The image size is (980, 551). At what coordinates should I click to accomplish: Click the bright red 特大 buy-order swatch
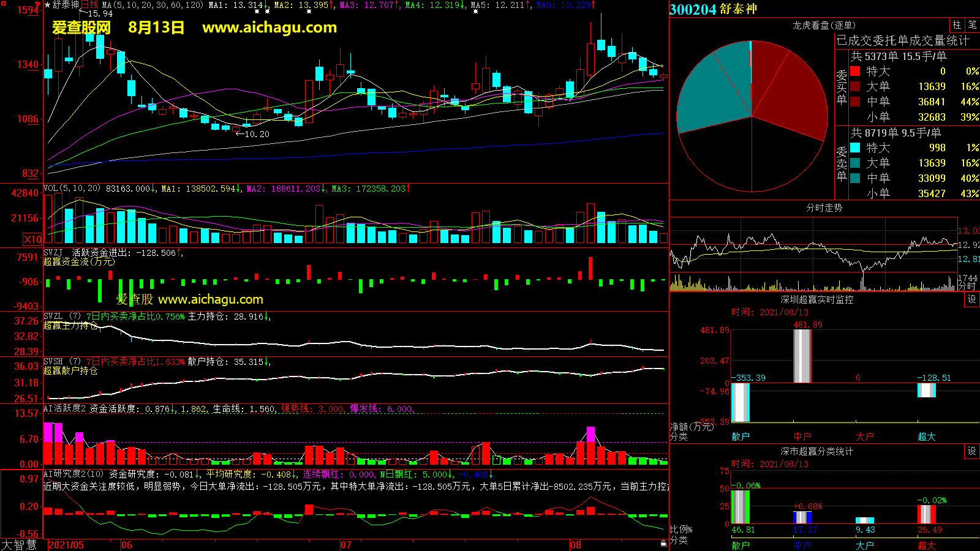[855, 72]
